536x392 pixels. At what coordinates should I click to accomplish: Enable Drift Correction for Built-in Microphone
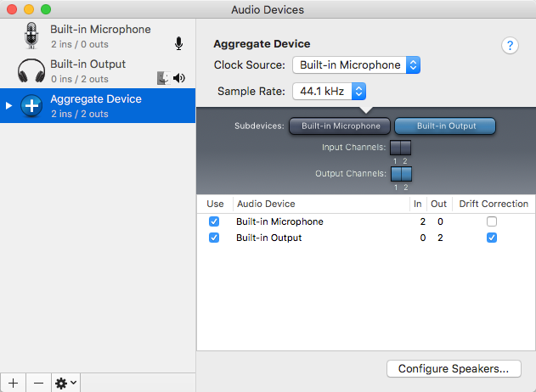pyautogui.click(x=492, y=221)
